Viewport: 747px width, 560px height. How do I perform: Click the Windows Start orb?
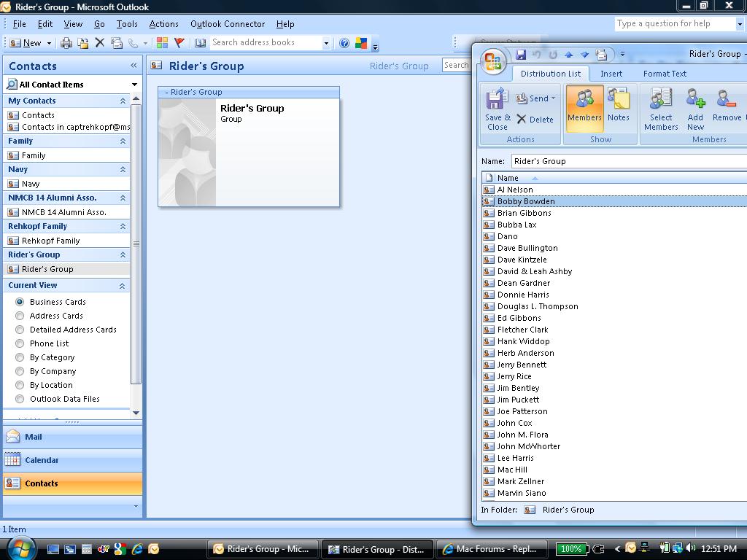coord(21,548)
